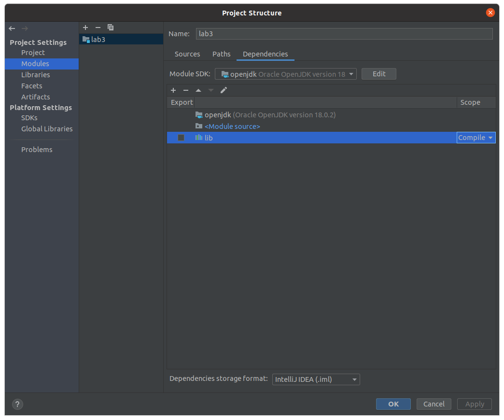The image size is (504, 420).
Task: Open help with the question mark icon
Action: [17, 404]
